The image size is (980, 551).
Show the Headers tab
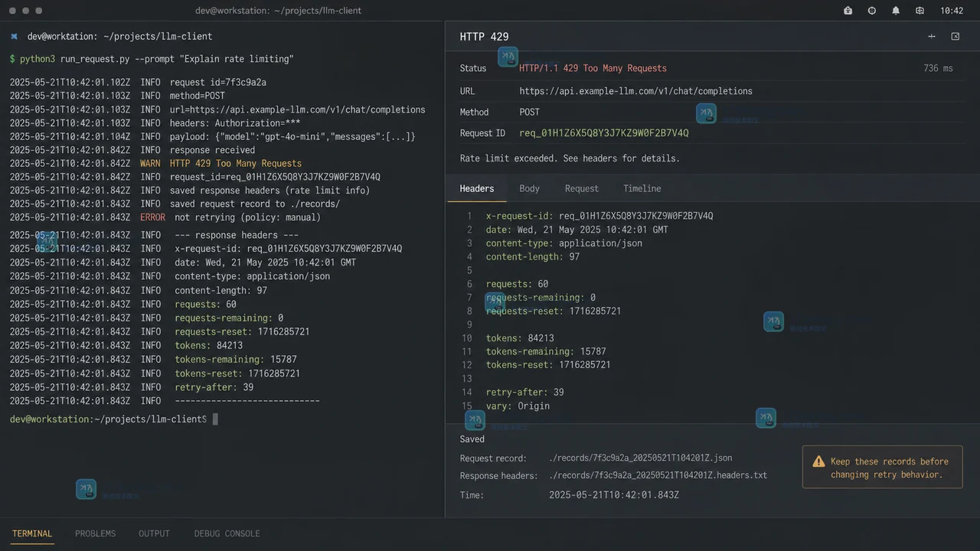[x=477, y=188]
